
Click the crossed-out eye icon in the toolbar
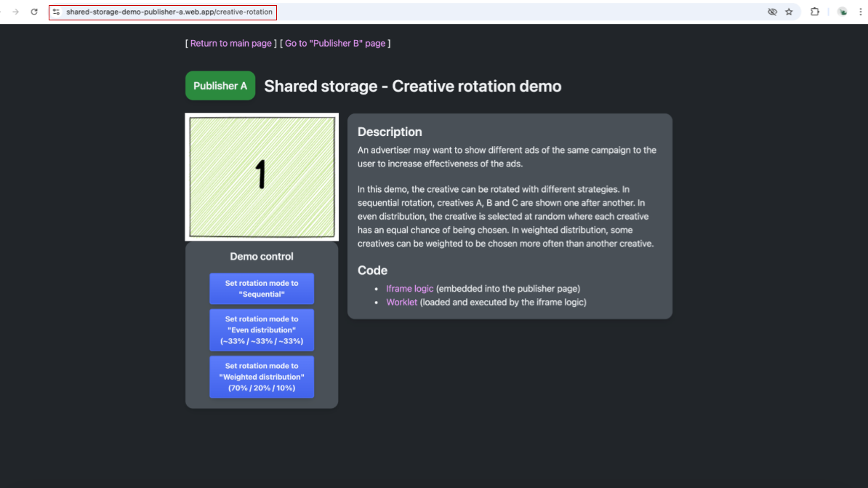click(773, 12)
